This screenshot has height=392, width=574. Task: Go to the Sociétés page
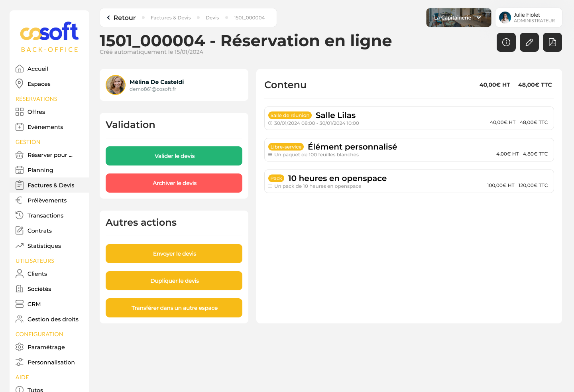[x=49, y=289]
